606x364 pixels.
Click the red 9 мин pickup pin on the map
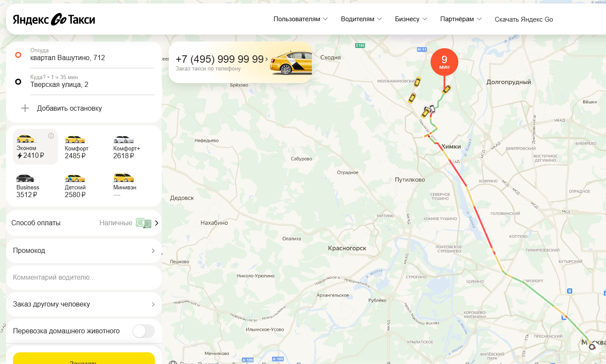click(x=444, y=62)
